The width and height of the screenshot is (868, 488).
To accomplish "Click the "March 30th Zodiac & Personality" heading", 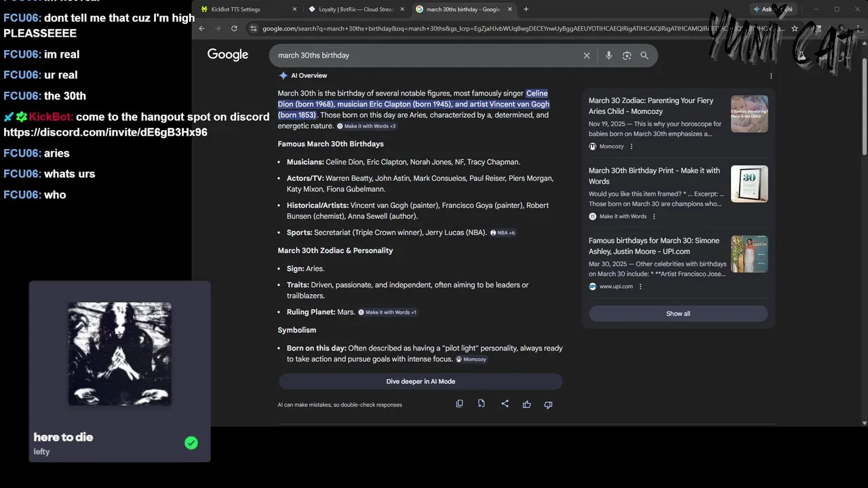I will tap(335, 251).
